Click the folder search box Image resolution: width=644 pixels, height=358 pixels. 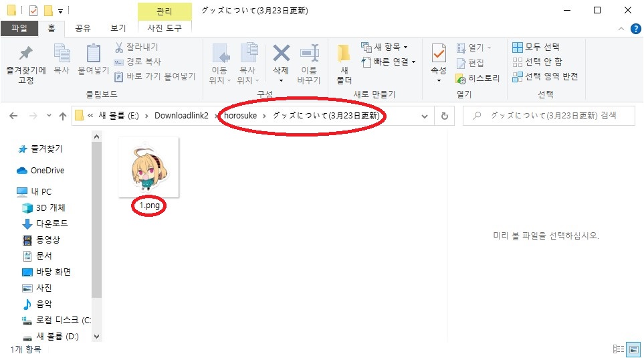[x=549, y=116]
